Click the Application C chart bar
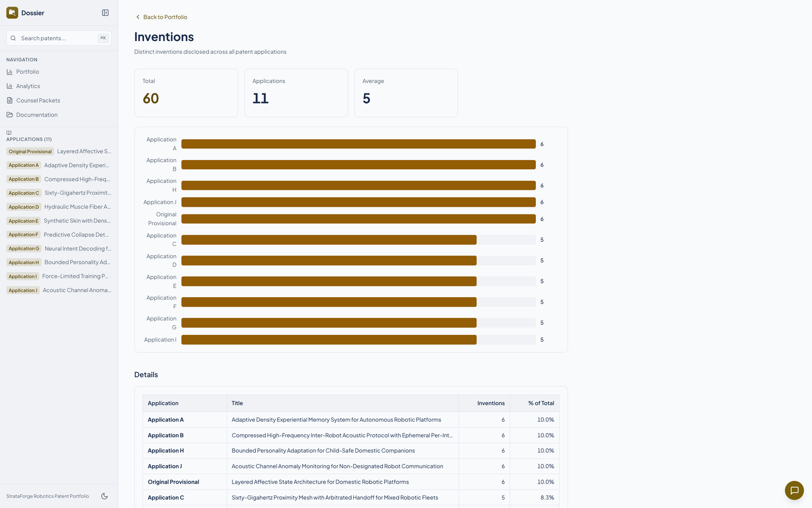Image resolution: width=812 pixels, height=508 pixels. (x=329, y=240)
